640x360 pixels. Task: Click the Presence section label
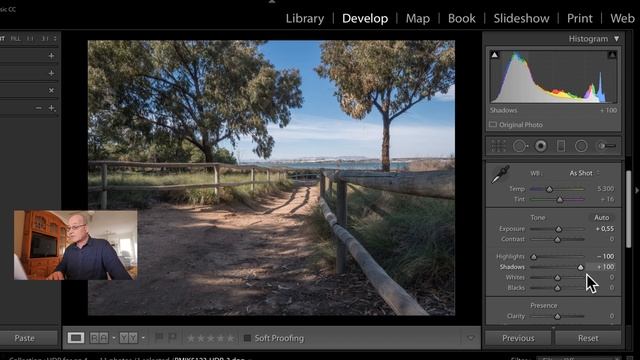(543, 306)
